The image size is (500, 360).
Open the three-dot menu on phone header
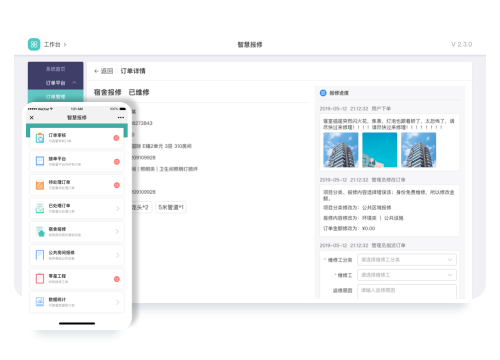(x=121, y=118)
